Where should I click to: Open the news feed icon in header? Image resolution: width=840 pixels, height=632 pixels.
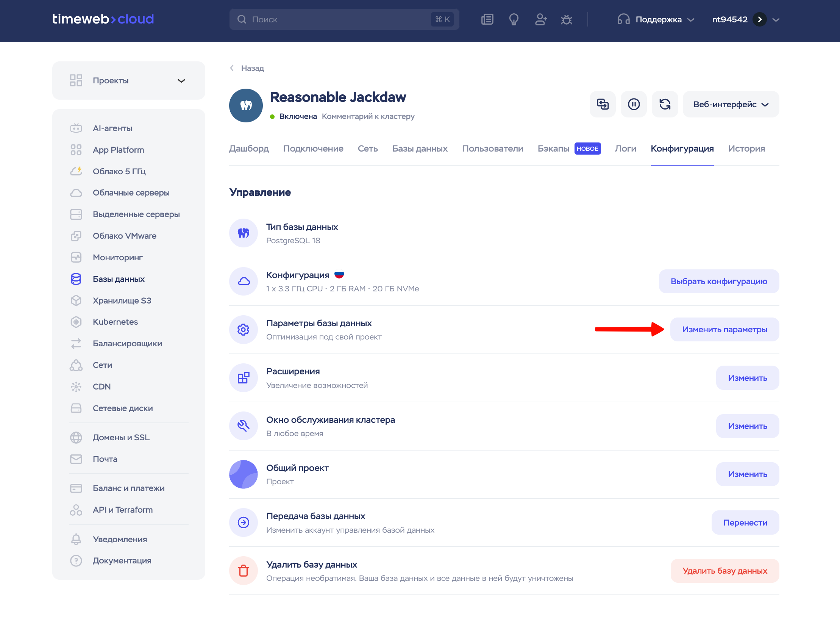(x=487, y=19)
